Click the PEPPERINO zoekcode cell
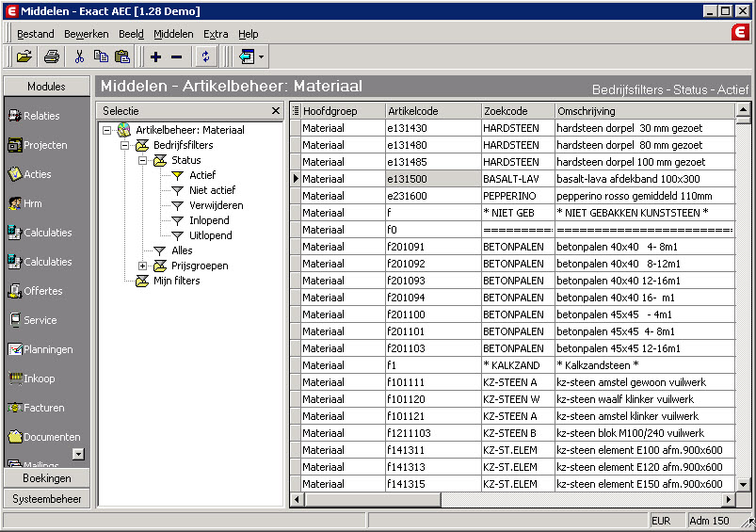The height and width of the screenshot is (532, 756). (x=518, y=196)
